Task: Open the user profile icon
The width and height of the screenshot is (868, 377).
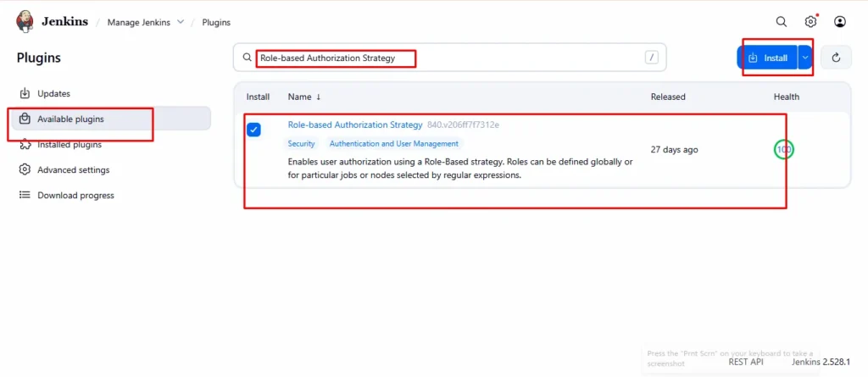Action: click(839, 22)
